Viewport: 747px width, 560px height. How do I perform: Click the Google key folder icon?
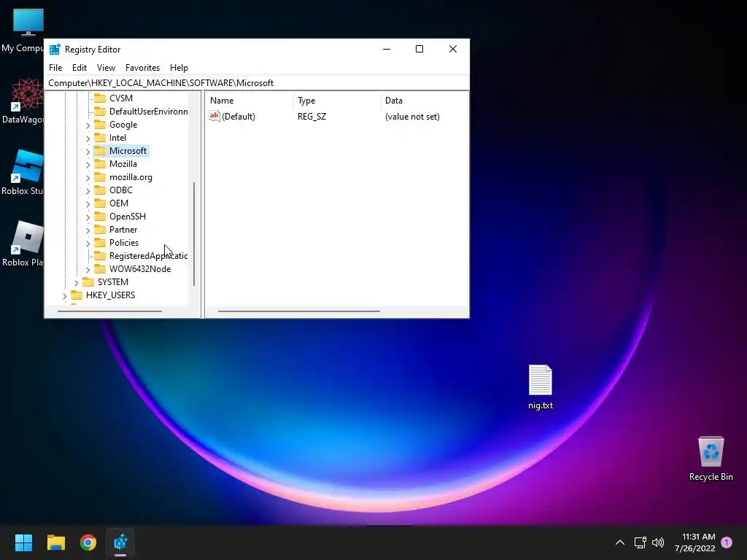click(99, 124)
